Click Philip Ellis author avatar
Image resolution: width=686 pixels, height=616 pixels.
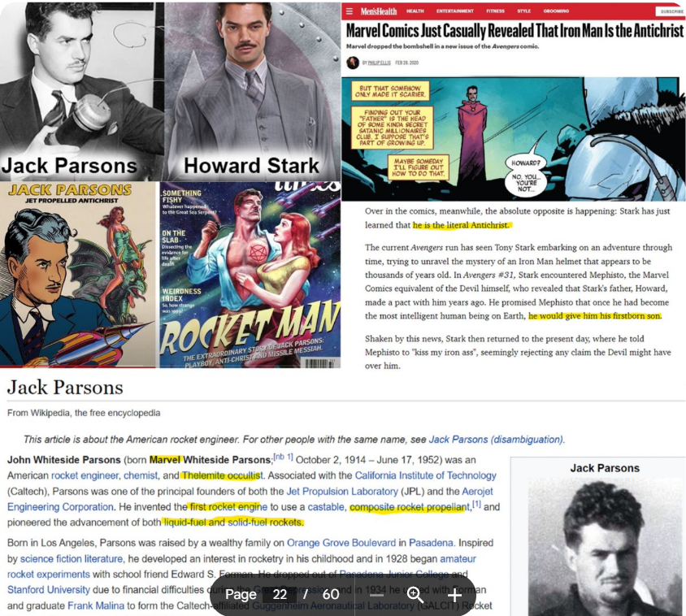pyautogui.click(x=353, y=63)
